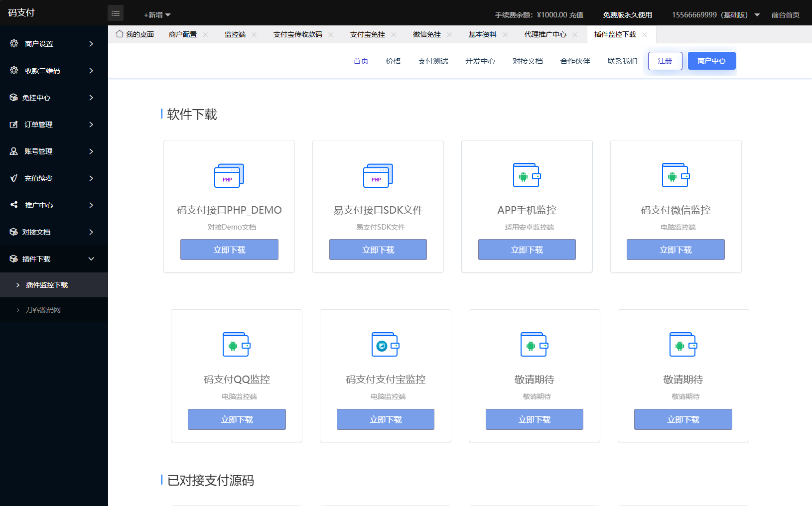Click the 注册 button

pyautogui.click(x=665, y=61)
